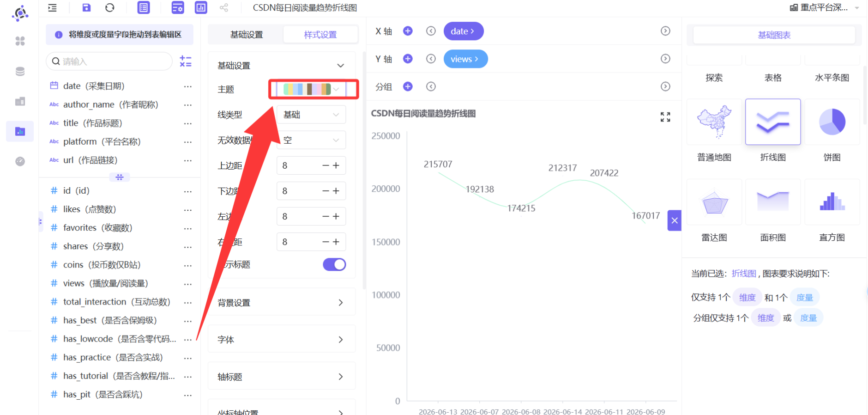This screenshot has height=415, width=868.
Task: Open the table editor toolbar icon
Action: pos(144,8)
